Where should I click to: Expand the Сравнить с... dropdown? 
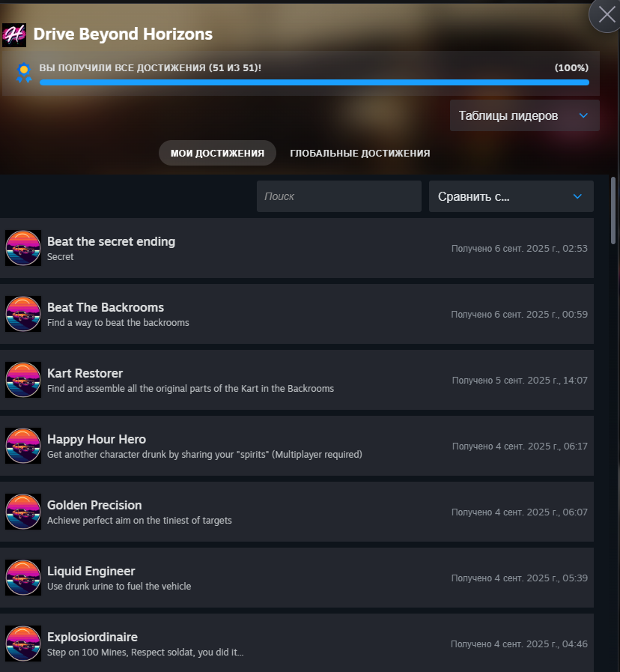511,196
